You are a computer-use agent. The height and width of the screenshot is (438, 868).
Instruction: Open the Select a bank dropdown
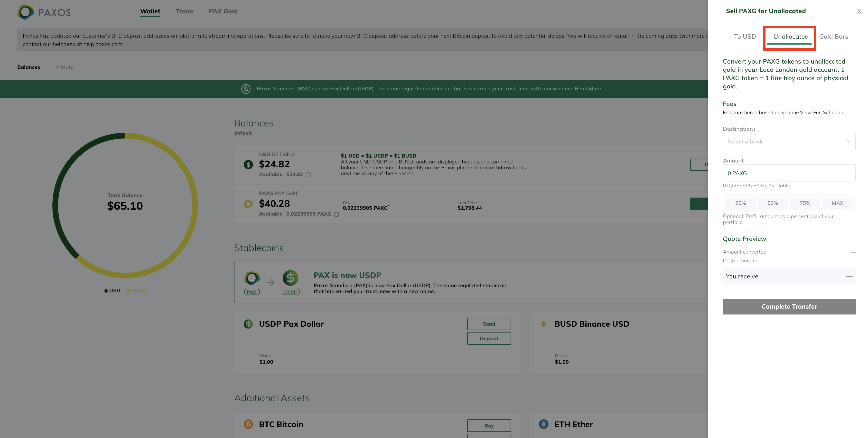(x=789, y=142)
